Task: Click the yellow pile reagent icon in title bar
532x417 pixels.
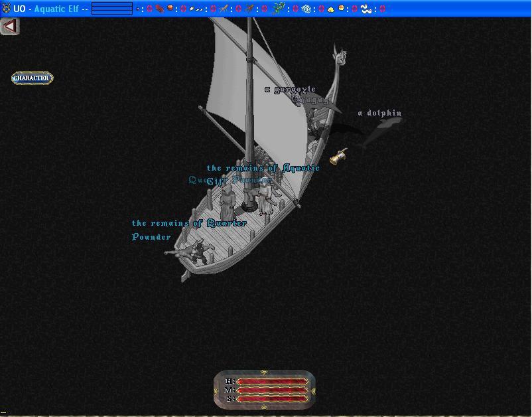Action: pyautogui.click(x=330, y=9)
